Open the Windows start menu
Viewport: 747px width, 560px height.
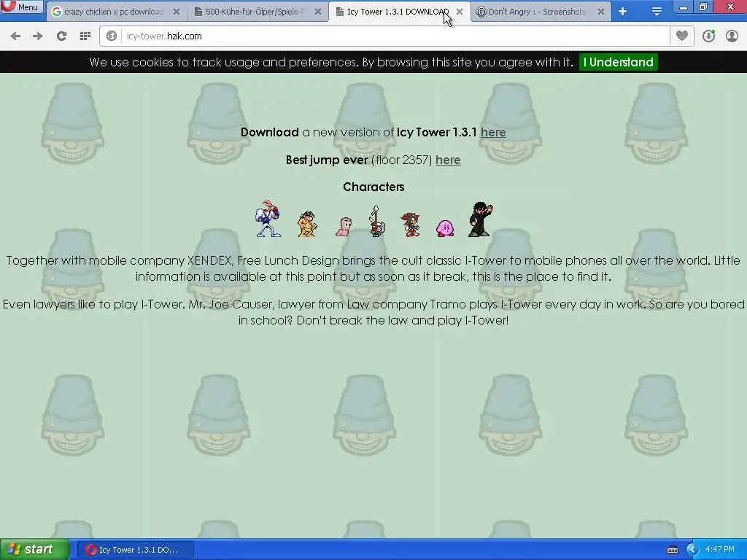[x=34, y=550]
